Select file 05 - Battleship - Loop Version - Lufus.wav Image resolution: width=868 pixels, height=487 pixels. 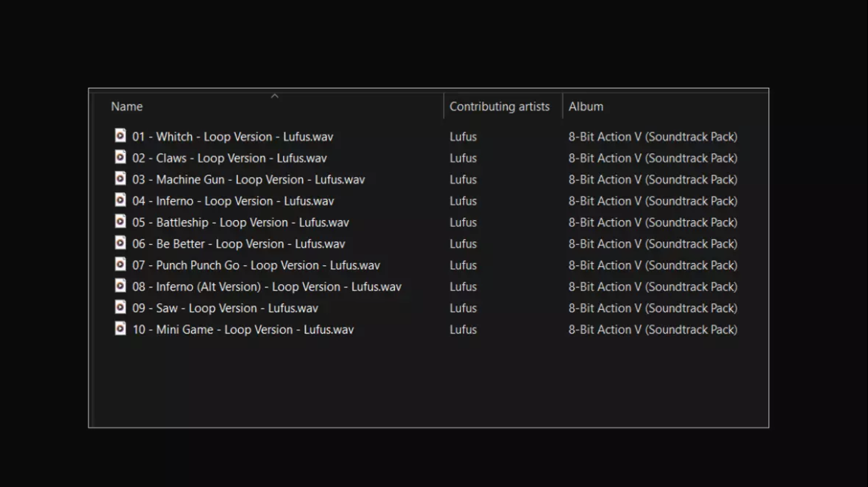point(241,223)
